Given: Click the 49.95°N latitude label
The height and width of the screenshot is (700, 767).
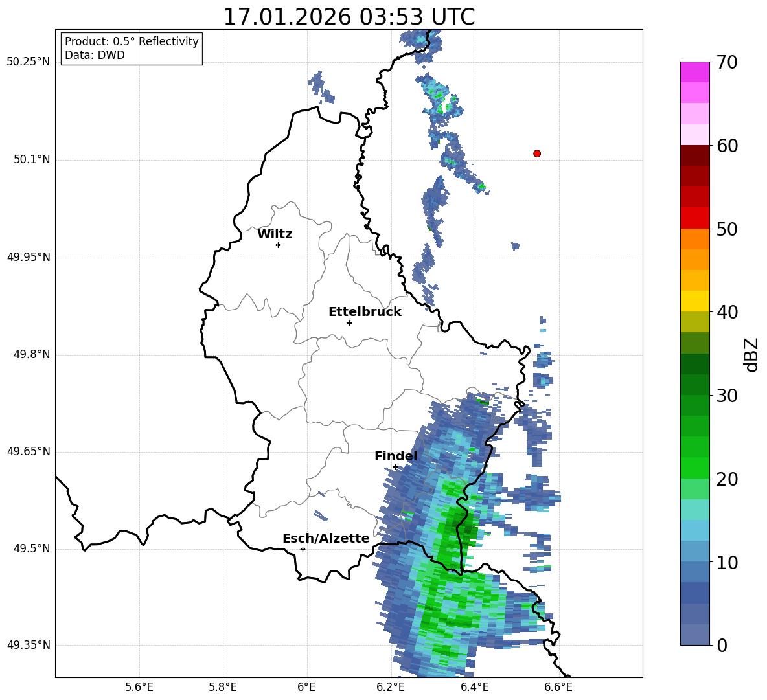Looking at the screenshot, I should (x=28, y=257).
